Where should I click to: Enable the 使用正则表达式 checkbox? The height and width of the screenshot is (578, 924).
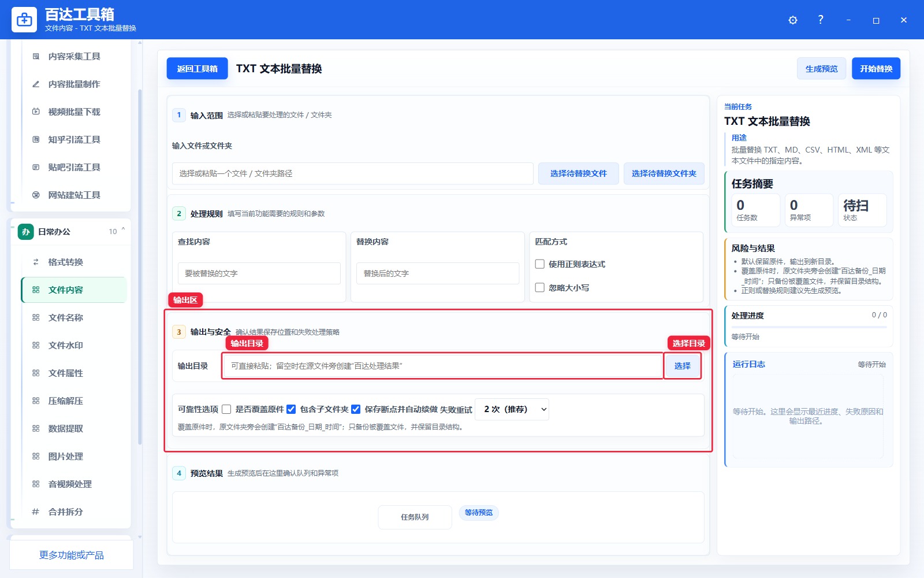click(540, 264)
